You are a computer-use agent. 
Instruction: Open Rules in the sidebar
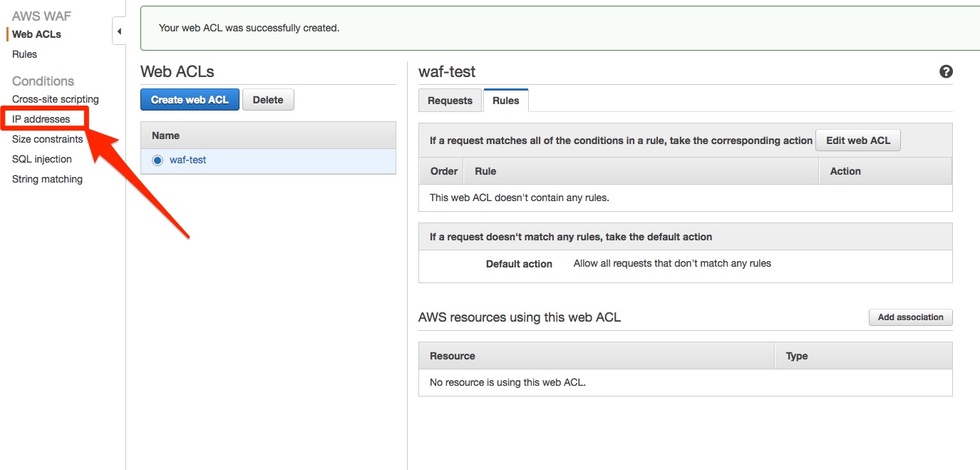point(24,54)
